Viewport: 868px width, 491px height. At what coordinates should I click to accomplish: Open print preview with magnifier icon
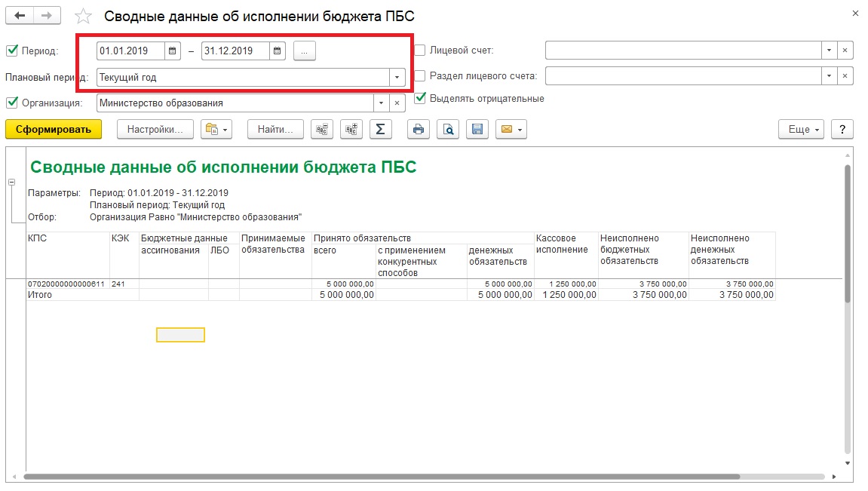click(x=448, y=130)
